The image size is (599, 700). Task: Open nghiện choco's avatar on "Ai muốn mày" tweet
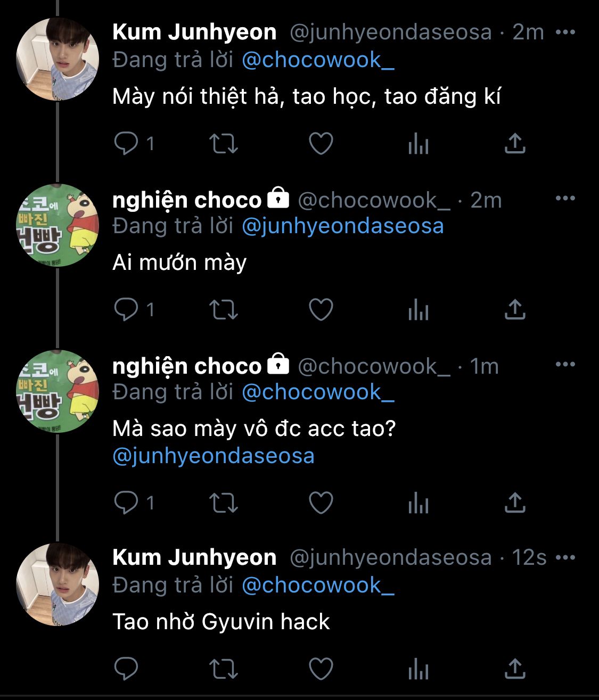tap(58, 225)
